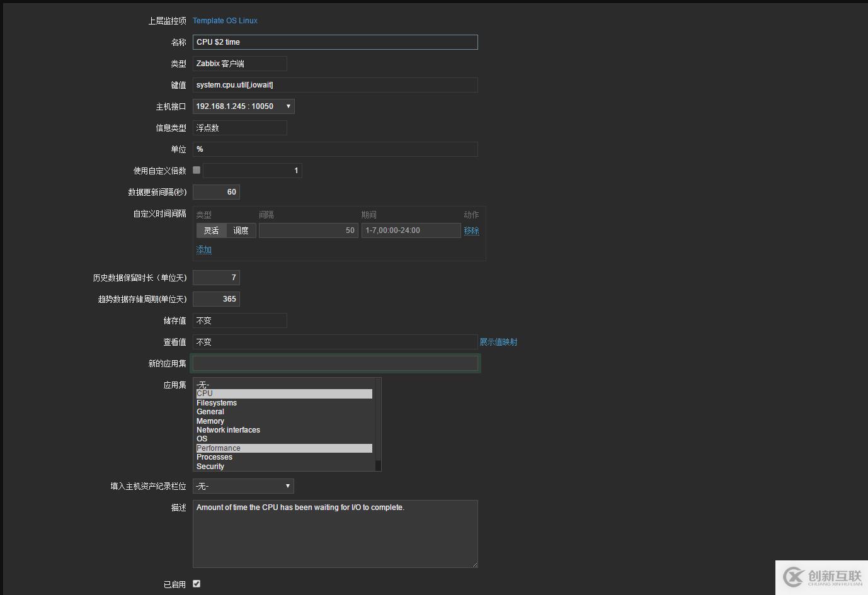Select the 灵活 interval type toggle
The image size is (868, 595).
[211, 230]
